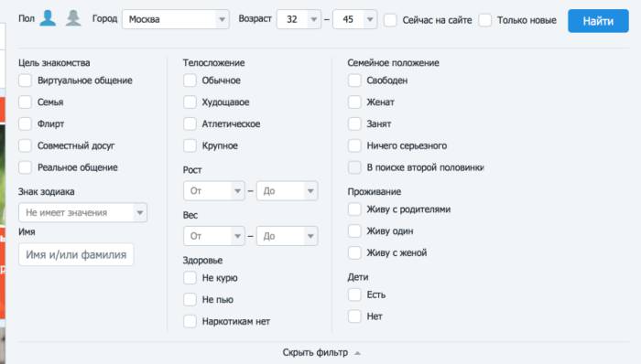Check the Не пью checkbox
This screenshot has height=364, width=641.
coord(190,300)
